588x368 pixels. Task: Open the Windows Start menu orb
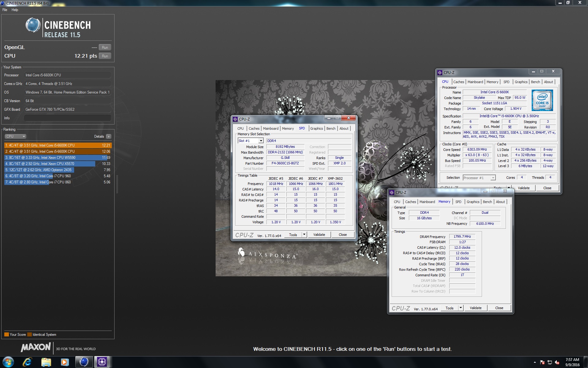[8, 362]
